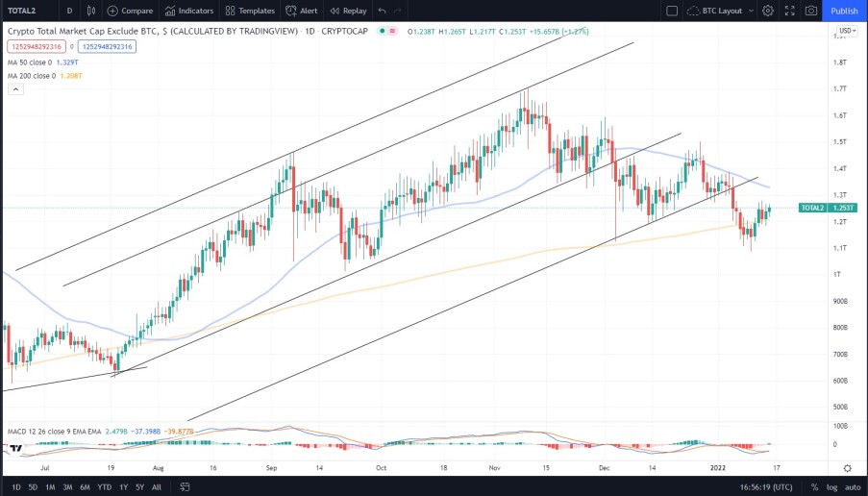Select the MACD 12 26 indicator legend
This screenshot has width=868, height=496.
tap(54, 432)
